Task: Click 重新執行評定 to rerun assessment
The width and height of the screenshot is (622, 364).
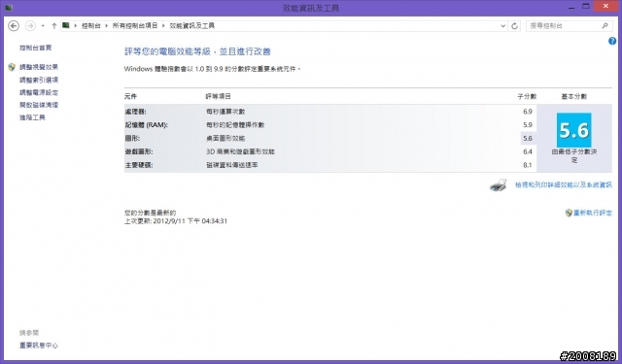Action: pos(593,214)
